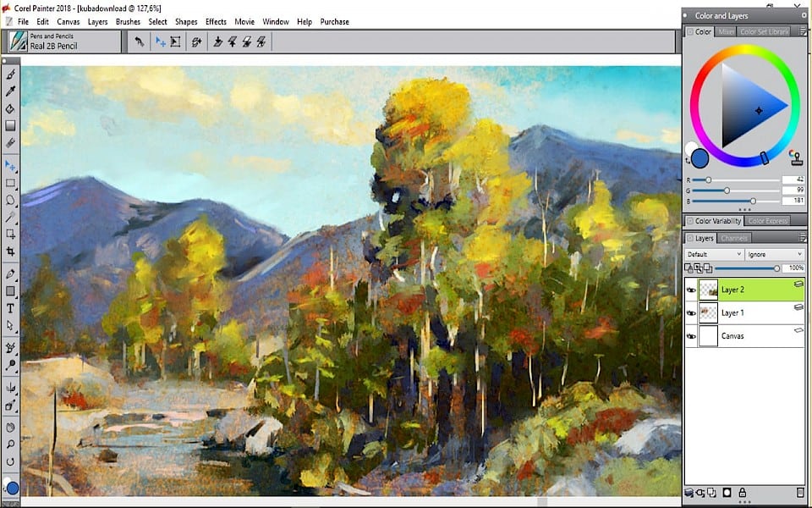Pick the Gradient tool from the toolbox
This screenshot has height=508, width=812.
(x=11, y=125)
